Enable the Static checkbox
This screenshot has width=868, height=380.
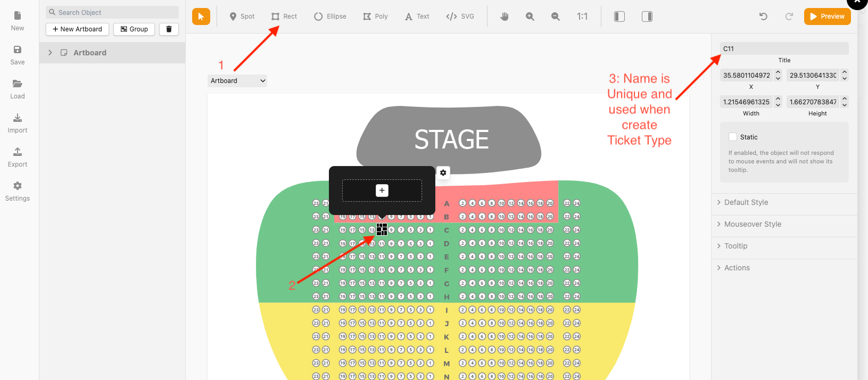733,137
